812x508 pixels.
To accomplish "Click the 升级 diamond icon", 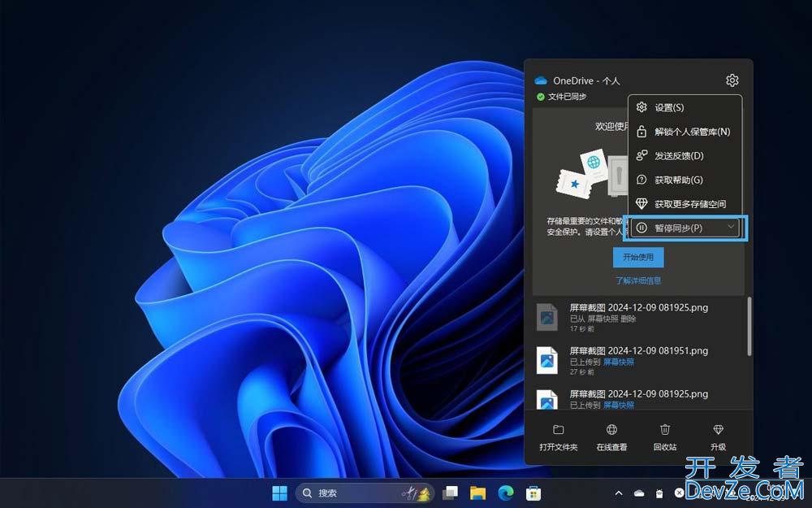I will click(x=718, y=430).
